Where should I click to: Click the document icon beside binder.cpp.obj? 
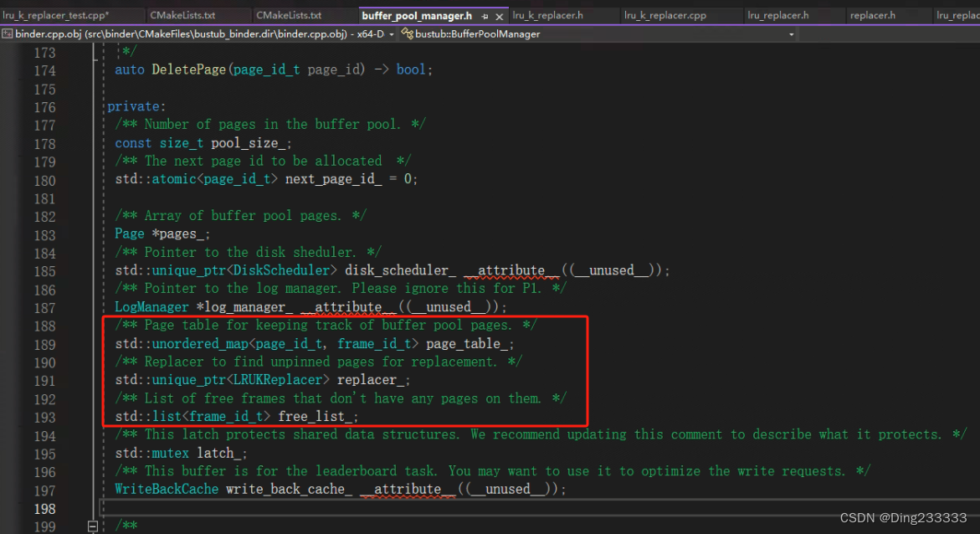click(x=8, y=33)
